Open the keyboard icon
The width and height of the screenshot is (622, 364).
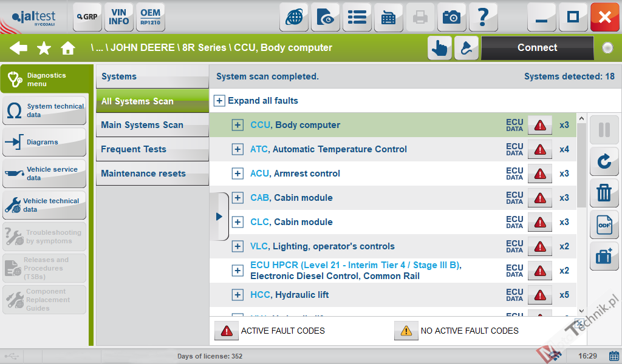[388, 17]
